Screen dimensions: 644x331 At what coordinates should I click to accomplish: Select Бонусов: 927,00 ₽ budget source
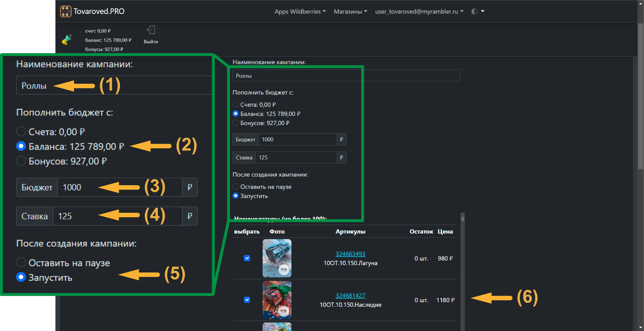tap(235, 123)
